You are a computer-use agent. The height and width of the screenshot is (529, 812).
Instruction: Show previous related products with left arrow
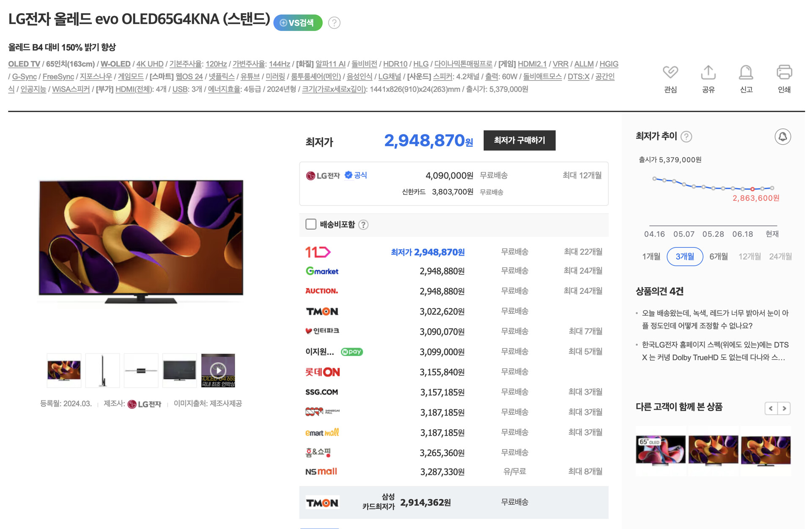(771, 408)
